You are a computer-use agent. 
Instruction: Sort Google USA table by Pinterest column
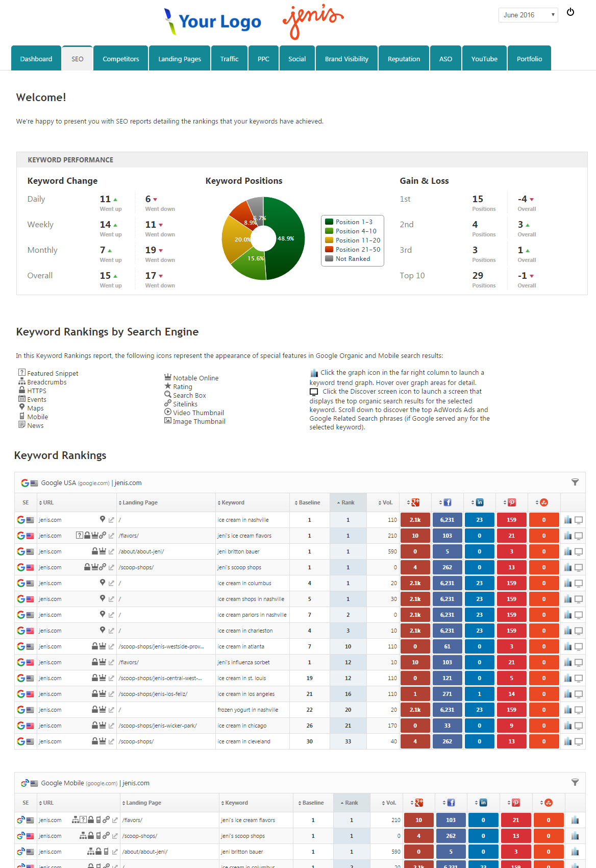point(512,502)
